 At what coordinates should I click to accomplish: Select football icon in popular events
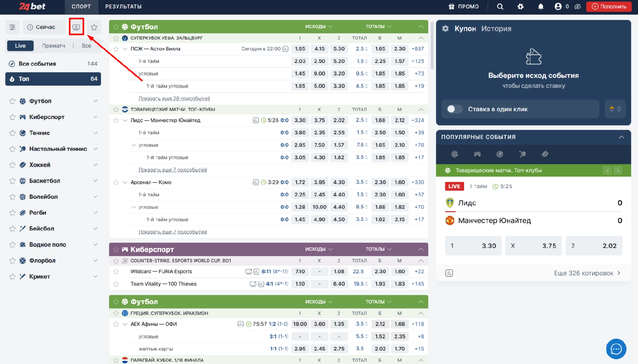[454, 154]
